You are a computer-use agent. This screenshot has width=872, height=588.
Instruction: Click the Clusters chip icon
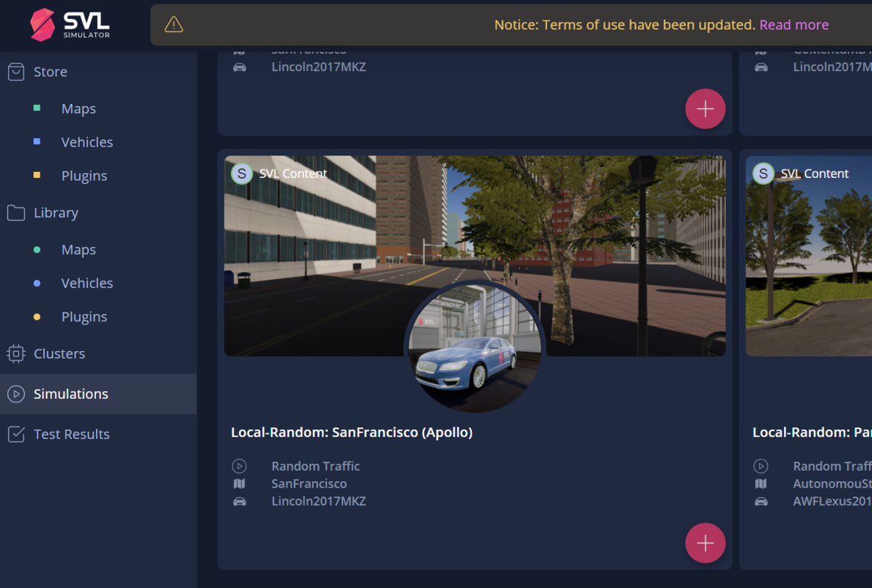click(x=15, y=353)
